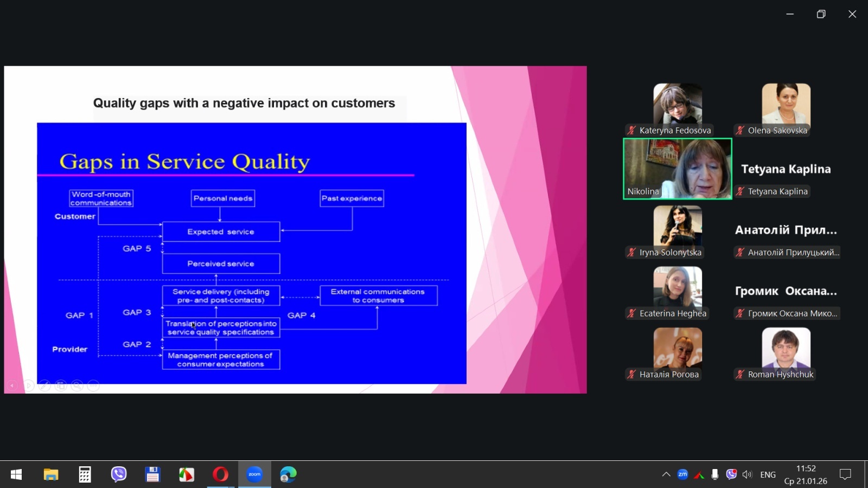Image resolution: width=868 pixels, height=488 pixels.
Task: Open Viber from the taskbar
Action: [119, 474]
